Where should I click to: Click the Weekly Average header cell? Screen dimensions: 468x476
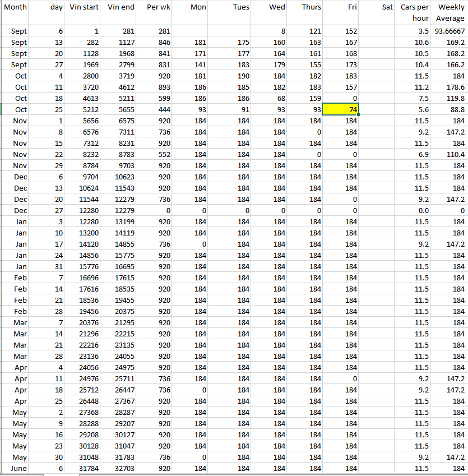pyautogui.click(x=450, y=12)
